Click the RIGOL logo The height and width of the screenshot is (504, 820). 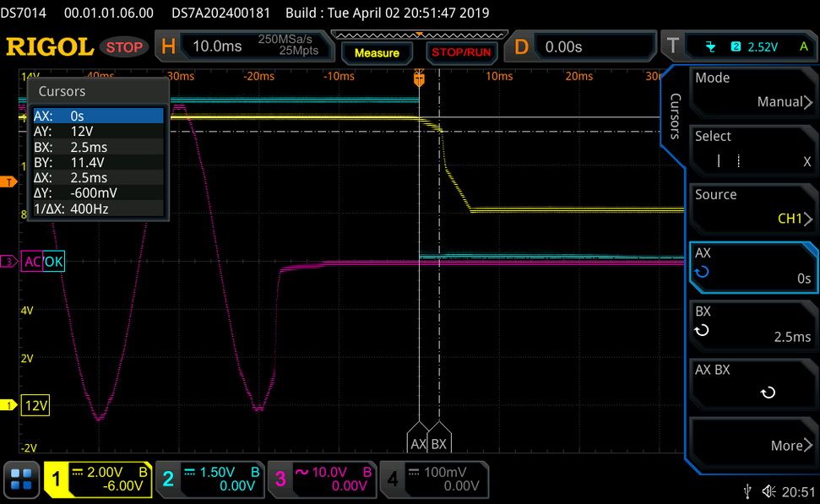click(x=50, y=47)
